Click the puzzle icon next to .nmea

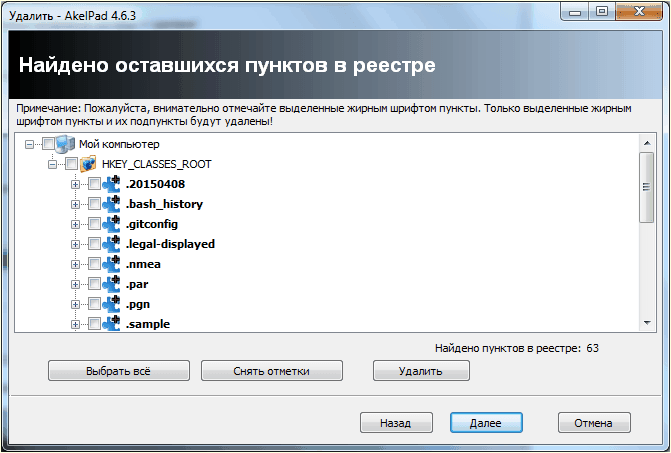click(111, 264)
